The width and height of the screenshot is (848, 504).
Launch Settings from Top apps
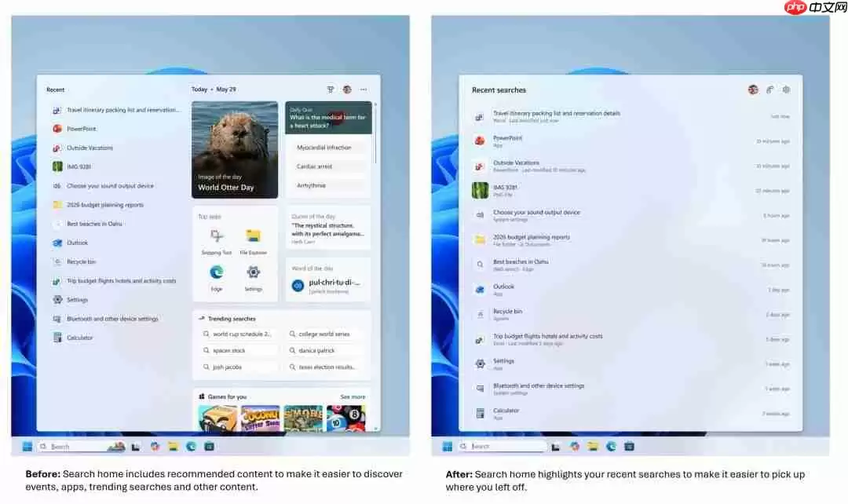253,277
